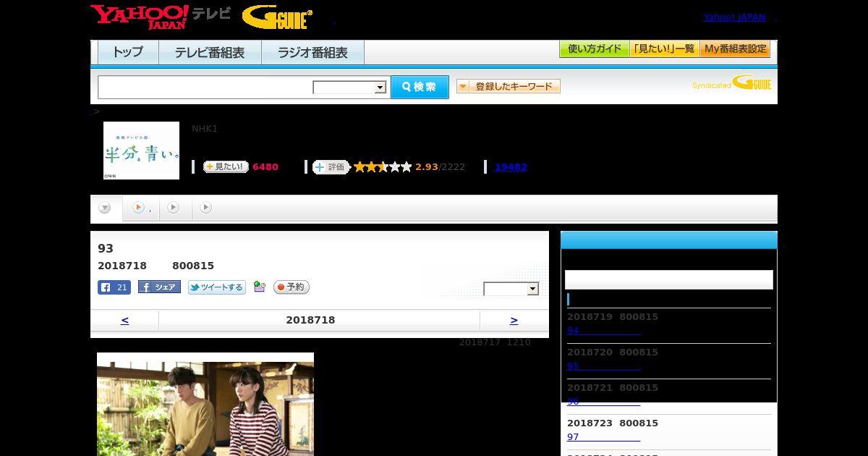
Task: Select the third sub-tab with play icon
Action: 174,208
